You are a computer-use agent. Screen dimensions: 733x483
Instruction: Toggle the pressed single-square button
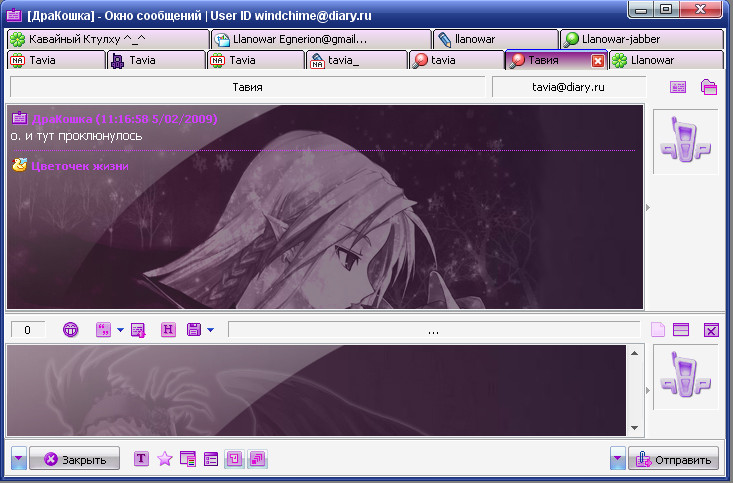point(234,459)
